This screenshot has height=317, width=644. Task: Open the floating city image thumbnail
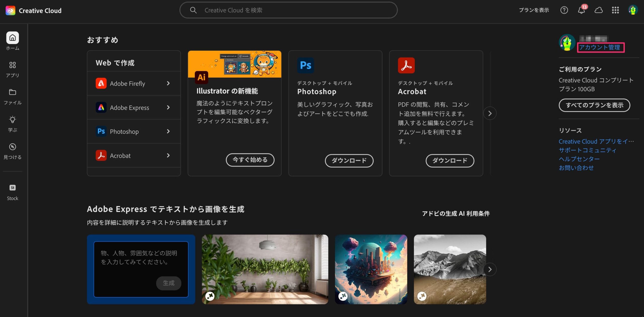coord(371,269)
